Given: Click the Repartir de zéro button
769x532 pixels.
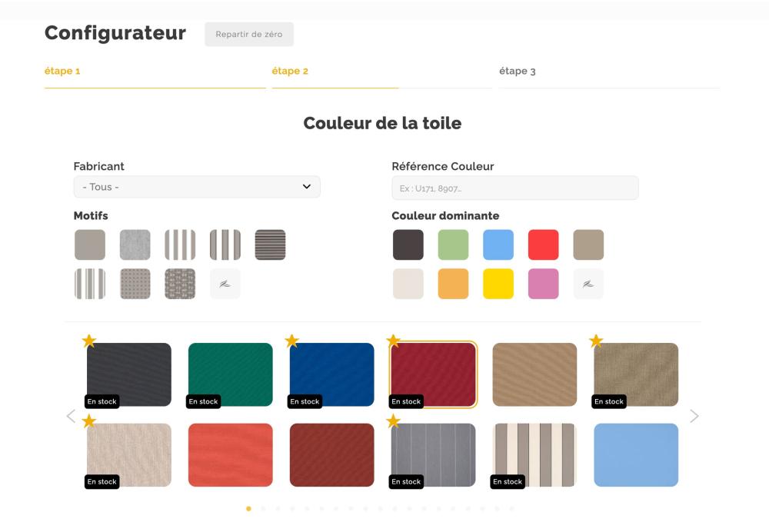Looking at the screenshot, I should [248, 34].
